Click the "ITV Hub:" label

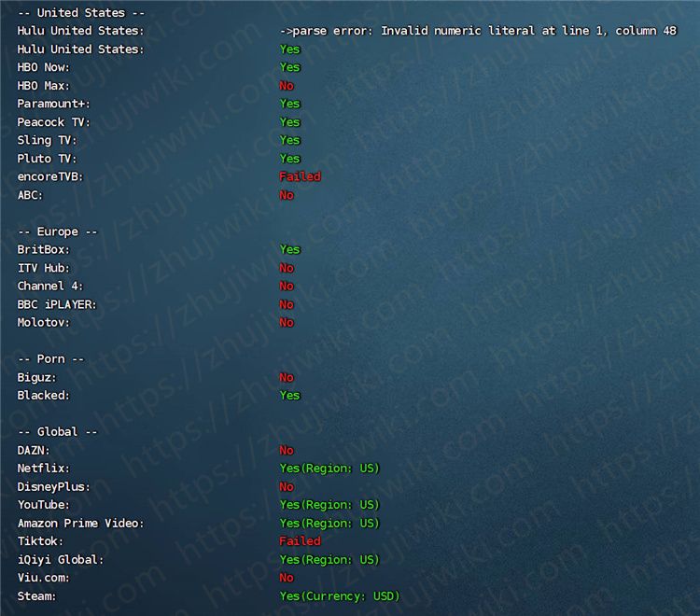(x=44, y=268)
